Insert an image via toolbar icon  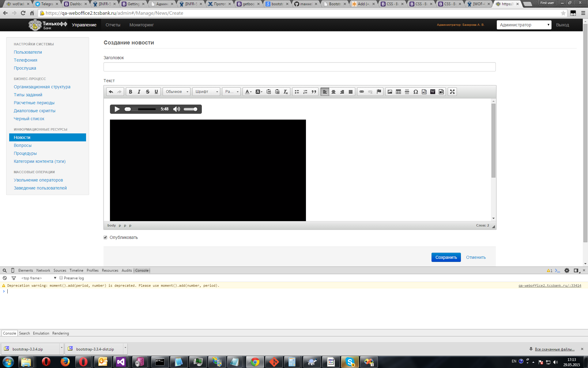pos(390,92)
